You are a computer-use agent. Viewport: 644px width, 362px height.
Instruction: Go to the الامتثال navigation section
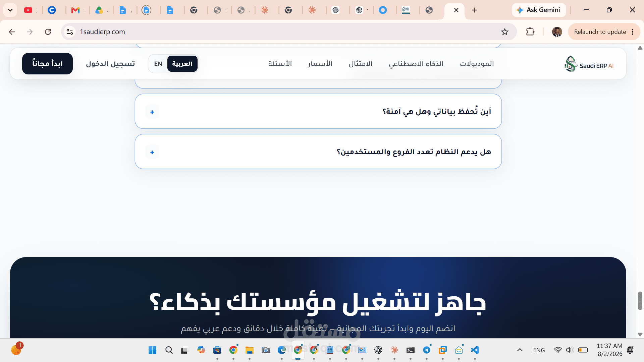click(x=361, y=64)
